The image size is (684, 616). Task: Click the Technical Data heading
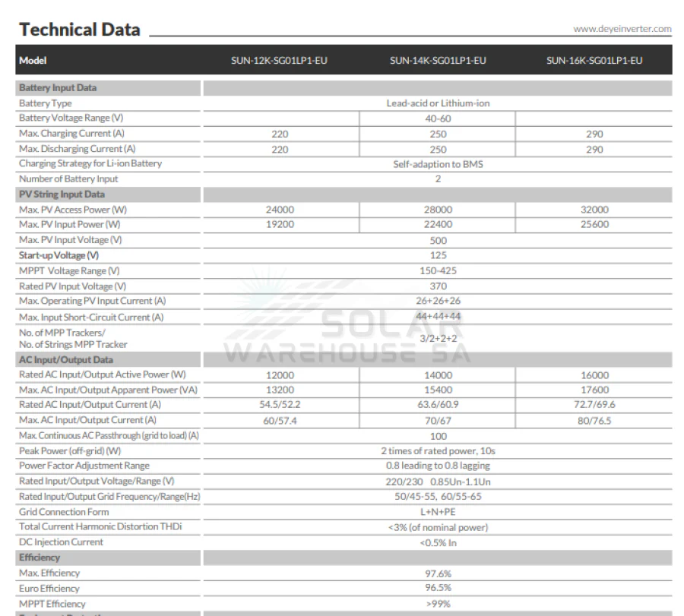(x=80, y=30)
